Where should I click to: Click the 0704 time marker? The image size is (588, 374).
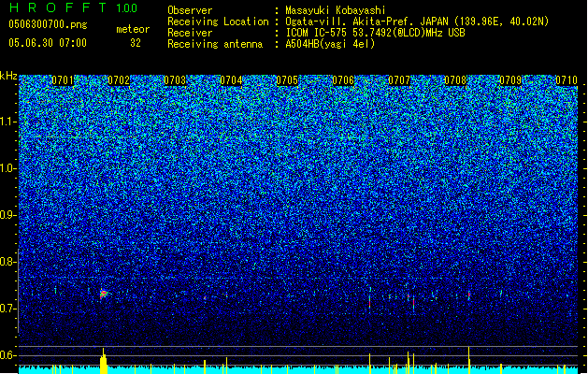231,80
